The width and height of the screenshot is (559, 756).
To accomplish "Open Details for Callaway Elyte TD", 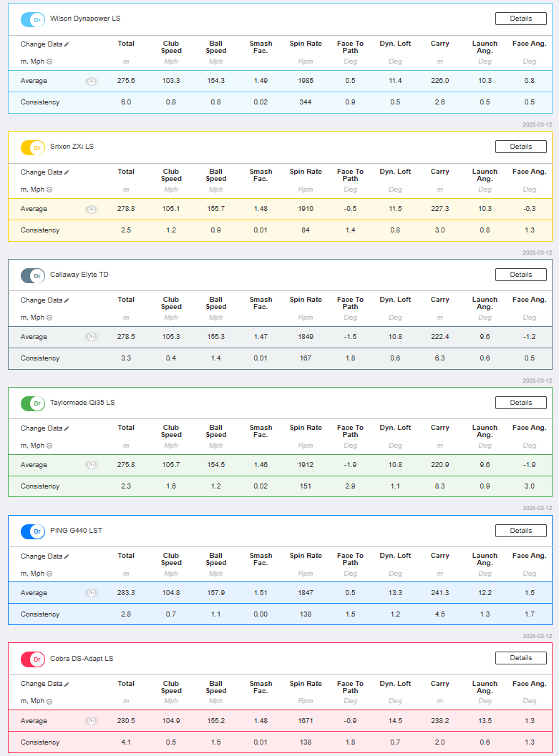I will tap(521, 275).
